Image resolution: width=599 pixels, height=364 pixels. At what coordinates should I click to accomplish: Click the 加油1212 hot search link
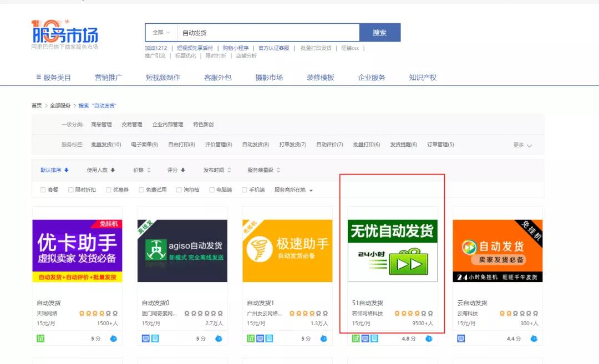156,48
